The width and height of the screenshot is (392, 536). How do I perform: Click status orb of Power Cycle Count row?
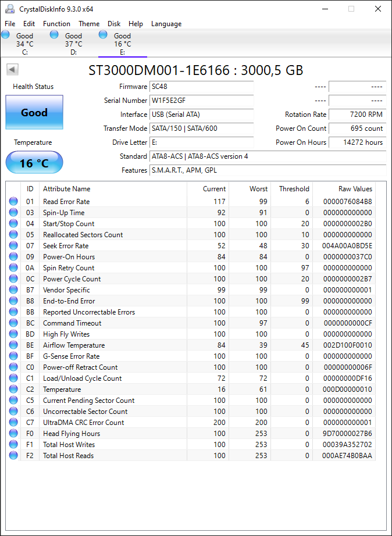tap(13, 278)
